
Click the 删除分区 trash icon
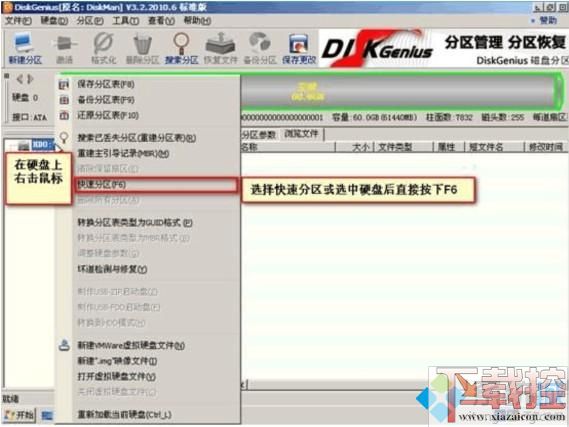click(x=142, y=48)
